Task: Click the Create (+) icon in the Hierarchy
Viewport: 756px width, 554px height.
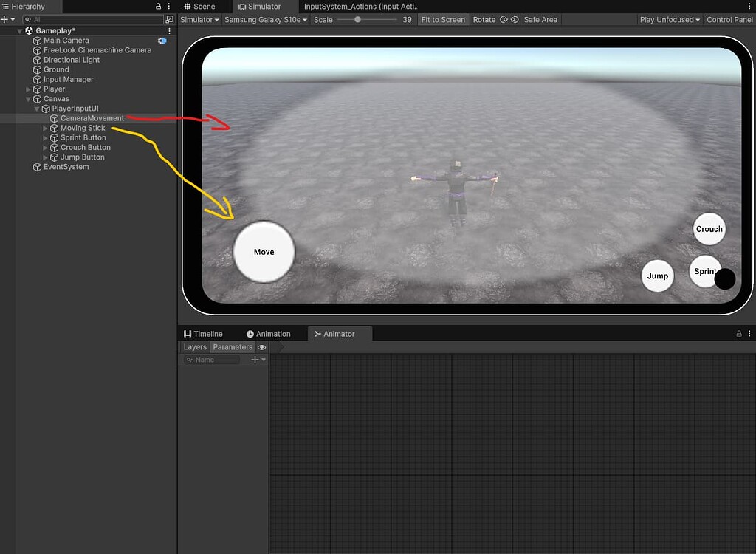Action: point(4,18)
